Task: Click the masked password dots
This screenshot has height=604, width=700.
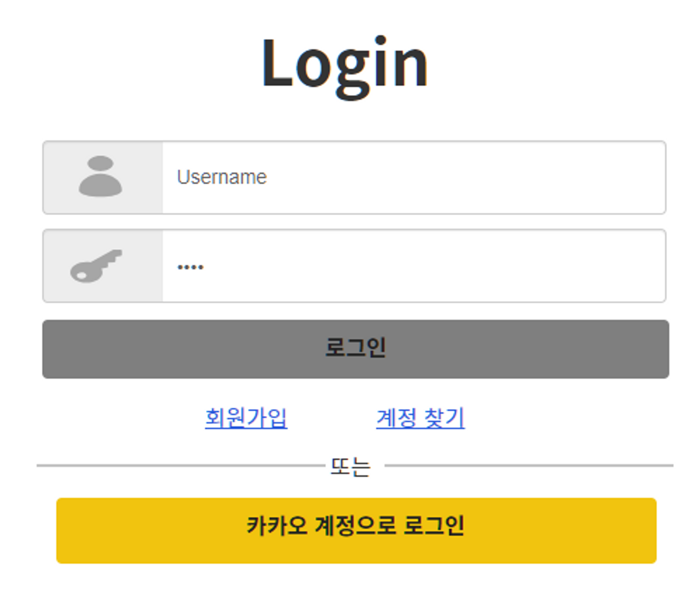Action: click(190, 268)
